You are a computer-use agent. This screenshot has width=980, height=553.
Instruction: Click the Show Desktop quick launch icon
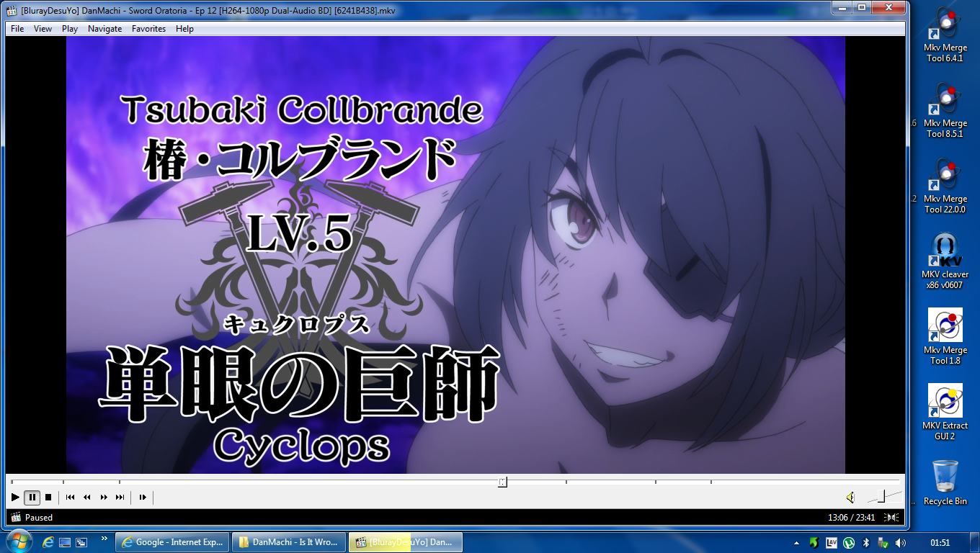pos(65,542)
